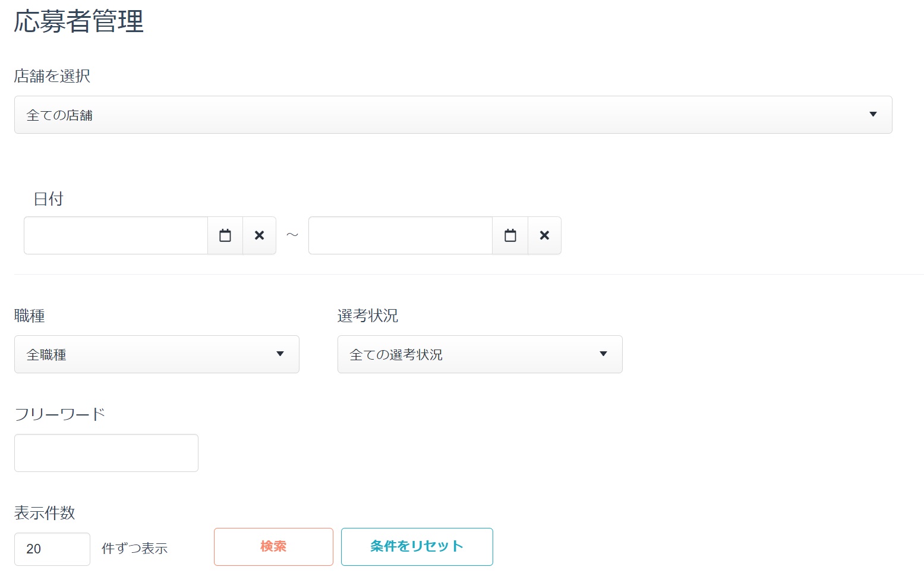Click the 店舗を選択 field label

(52, 76)
